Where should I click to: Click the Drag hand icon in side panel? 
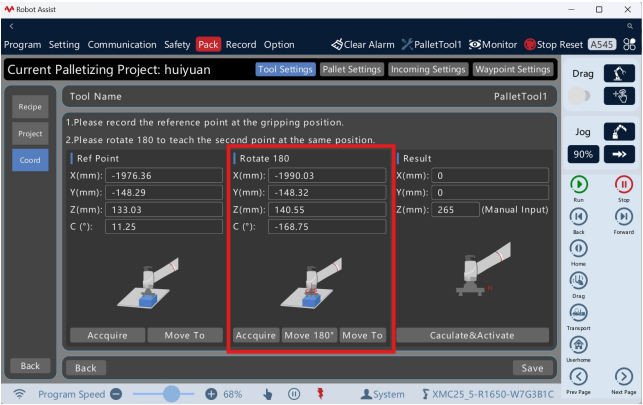click(579, 280)
